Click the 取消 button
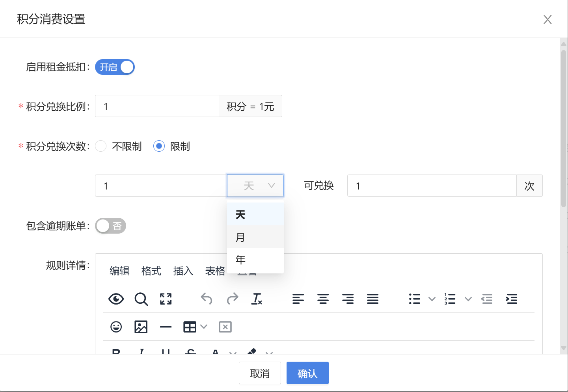 [x=260, y=373]
